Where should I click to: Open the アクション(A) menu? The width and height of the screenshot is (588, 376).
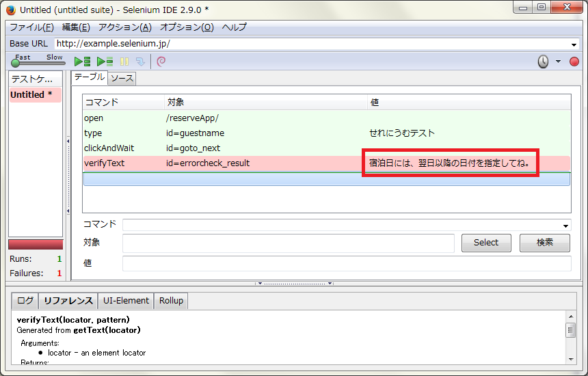coord(125,27)
